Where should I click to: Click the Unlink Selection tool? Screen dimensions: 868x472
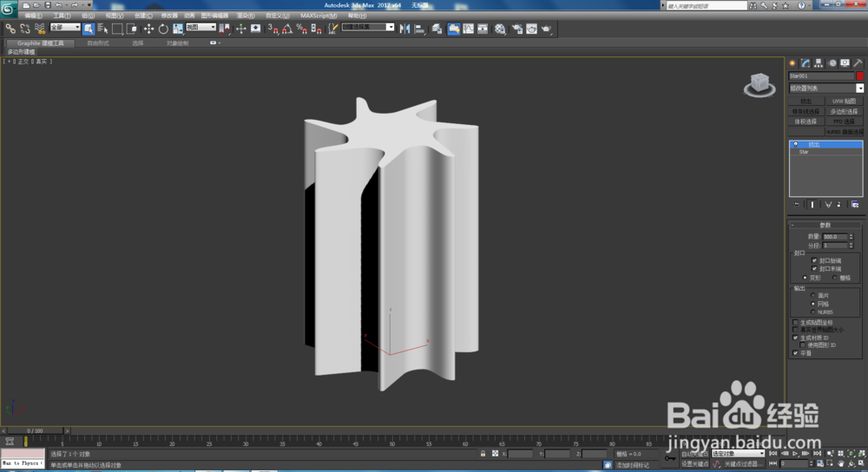click(x=25, y=29)
